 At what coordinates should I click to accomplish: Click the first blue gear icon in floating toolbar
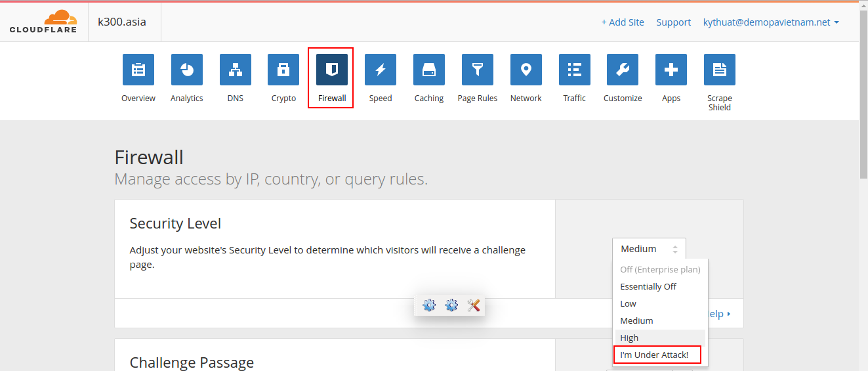429,305
